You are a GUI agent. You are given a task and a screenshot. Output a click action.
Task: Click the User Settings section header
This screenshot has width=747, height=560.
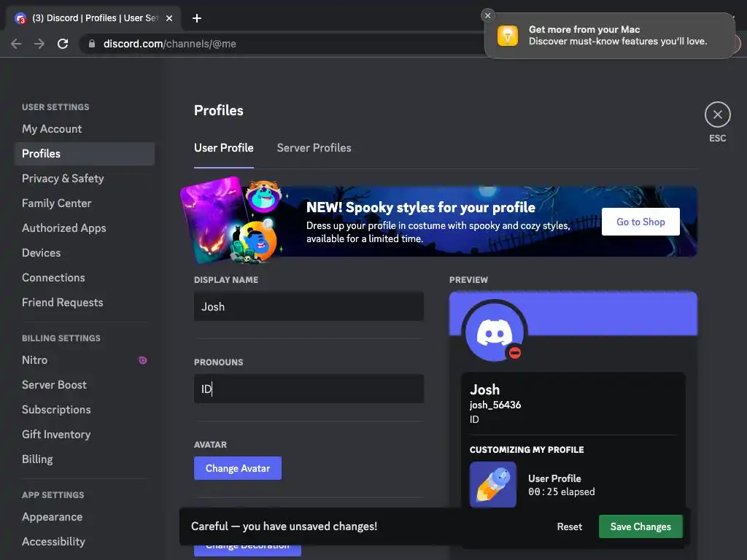55,107
